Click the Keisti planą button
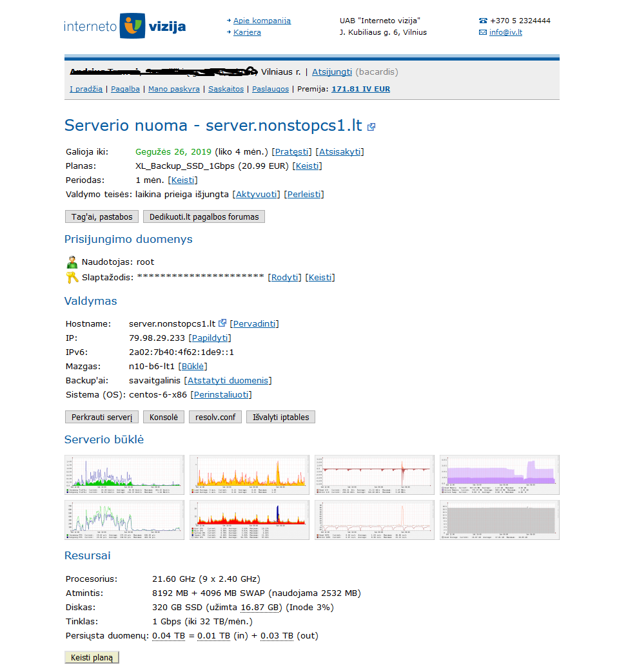Image resolution: width=637 pixels, height=672 pixels. pos(92,657)
